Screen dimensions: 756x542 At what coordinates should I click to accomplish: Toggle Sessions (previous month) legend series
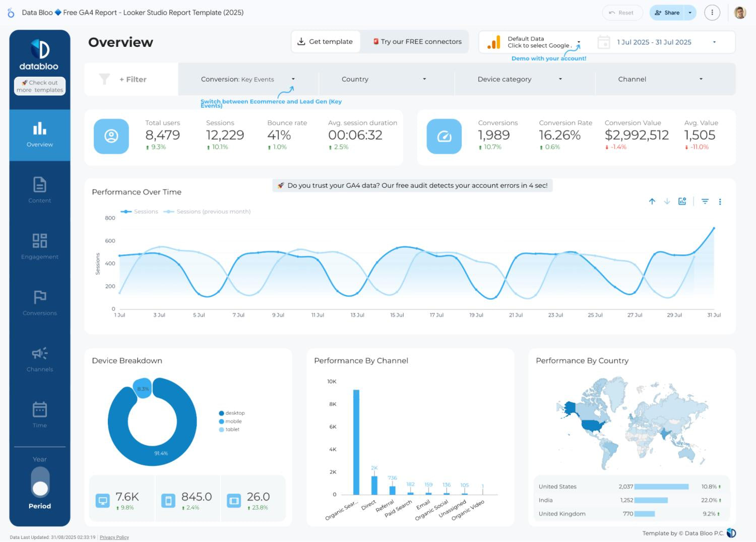coord(213,212)
